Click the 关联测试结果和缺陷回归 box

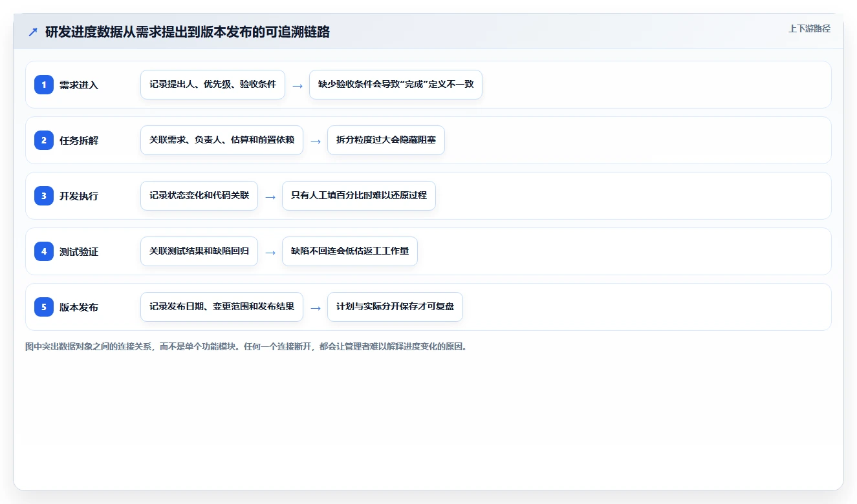[x=199, y=251]
